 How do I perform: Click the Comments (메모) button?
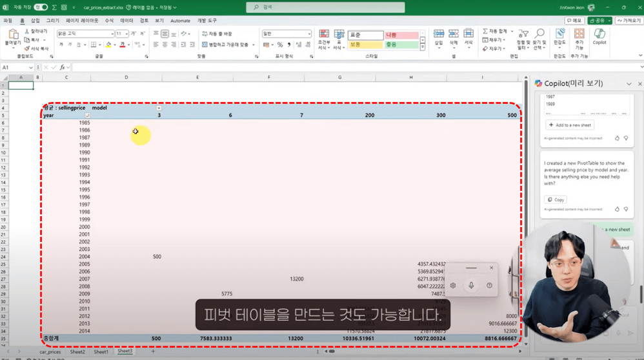[x=574, y=21]
